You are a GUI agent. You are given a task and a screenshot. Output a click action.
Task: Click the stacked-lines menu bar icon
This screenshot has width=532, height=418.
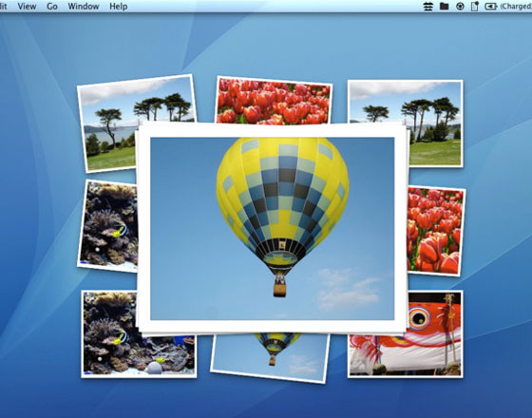pos(428,6)
